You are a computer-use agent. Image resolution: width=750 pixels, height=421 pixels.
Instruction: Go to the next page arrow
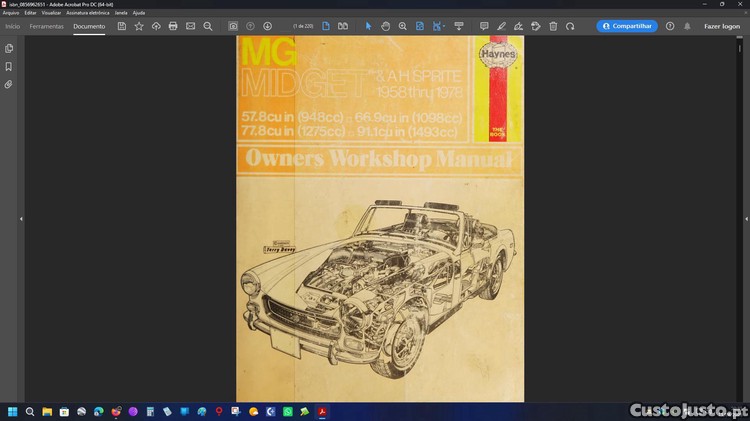[x=267, y=26]
